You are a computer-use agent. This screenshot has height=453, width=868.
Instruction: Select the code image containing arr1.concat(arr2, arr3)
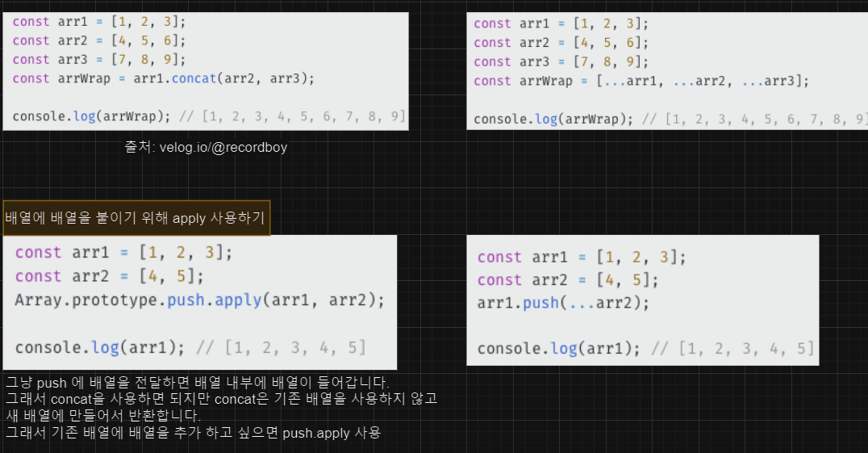206,71
